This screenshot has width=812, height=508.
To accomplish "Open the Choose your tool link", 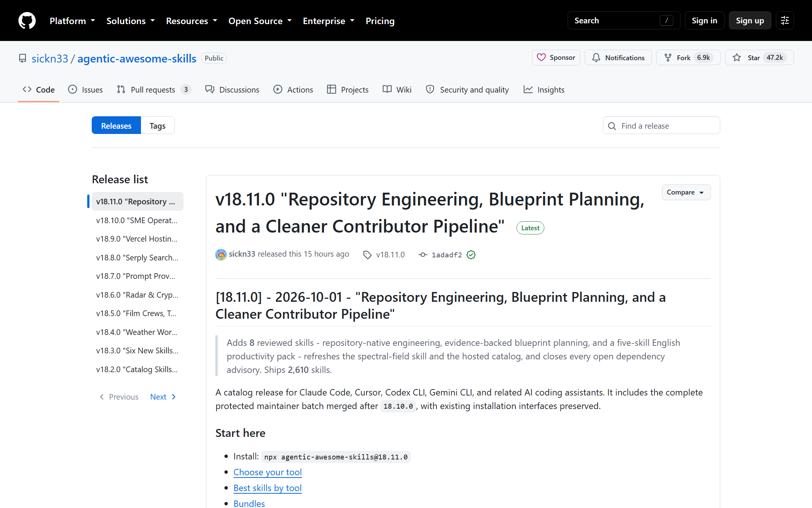I will pos(268,472).
